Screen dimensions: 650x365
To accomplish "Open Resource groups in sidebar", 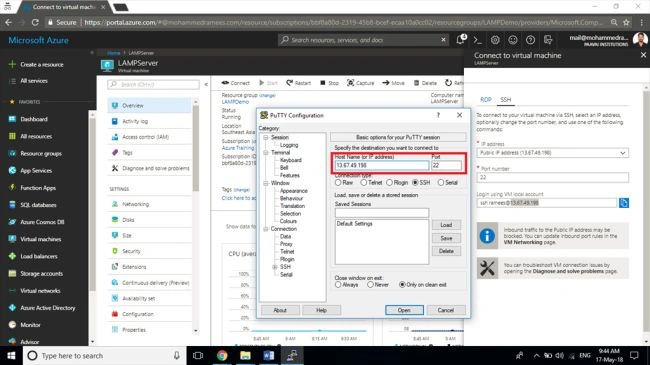I will tap(41, 153).
